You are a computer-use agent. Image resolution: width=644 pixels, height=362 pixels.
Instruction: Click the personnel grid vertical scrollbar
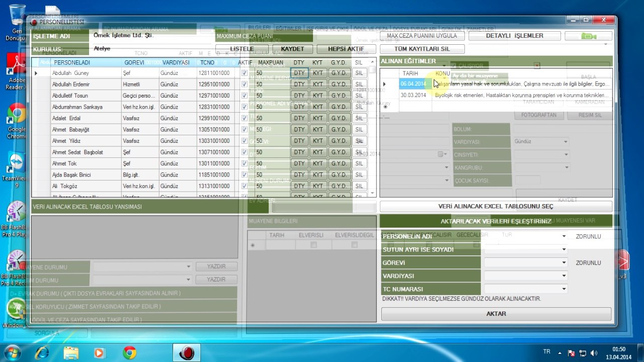(372, 126)
